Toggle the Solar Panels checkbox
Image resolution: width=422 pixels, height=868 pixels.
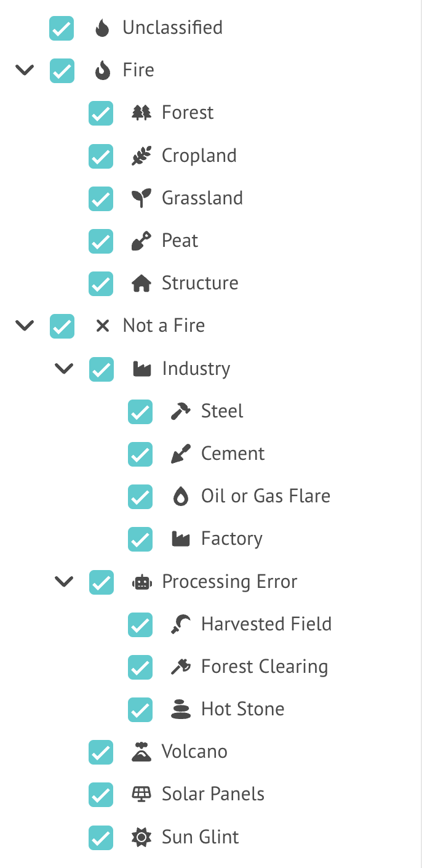tap(100, 795)
